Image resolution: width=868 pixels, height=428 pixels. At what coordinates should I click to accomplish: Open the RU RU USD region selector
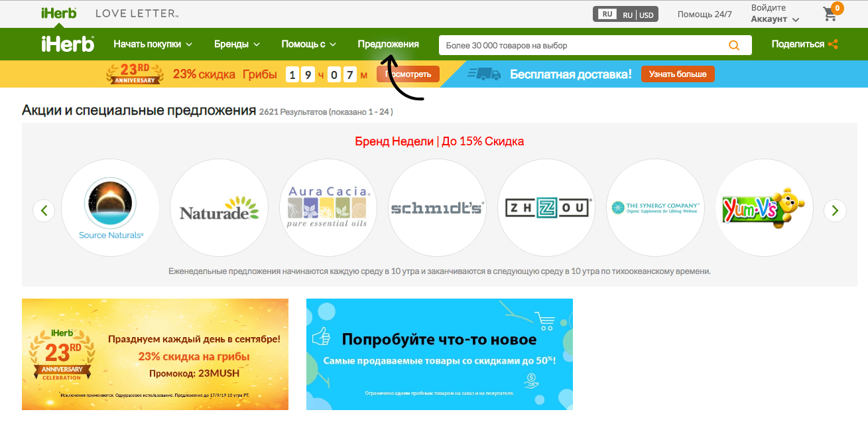pyautogui.click(x=625, y=14)
